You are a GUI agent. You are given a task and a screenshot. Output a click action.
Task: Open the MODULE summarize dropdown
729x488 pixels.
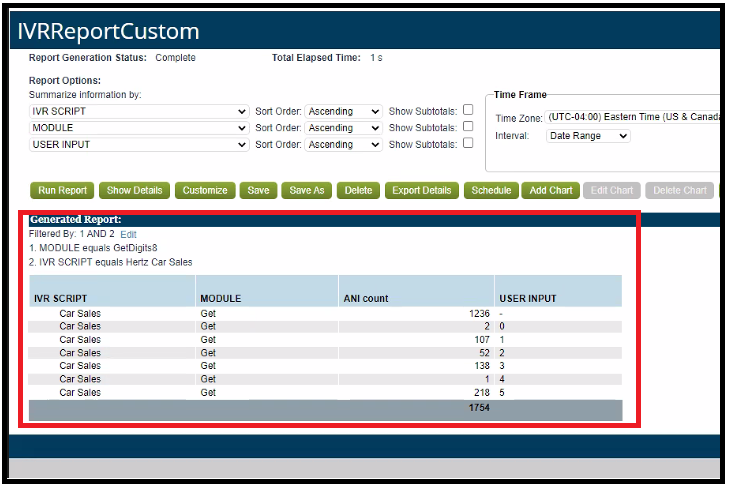(x=139, y=128)
